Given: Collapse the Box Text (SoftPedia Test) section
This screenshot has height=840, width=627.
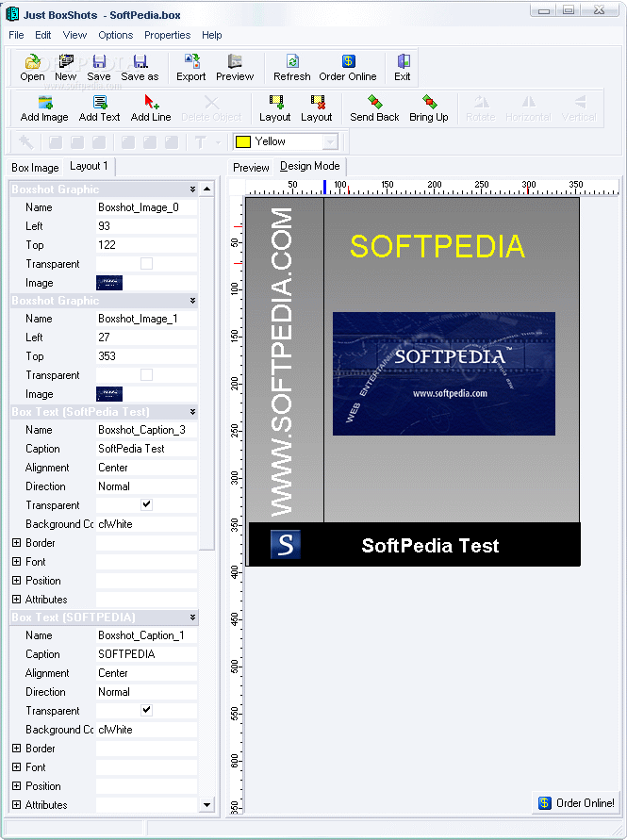Looking at the screenshot, I should pyautogui.click(x=192, y=412).
